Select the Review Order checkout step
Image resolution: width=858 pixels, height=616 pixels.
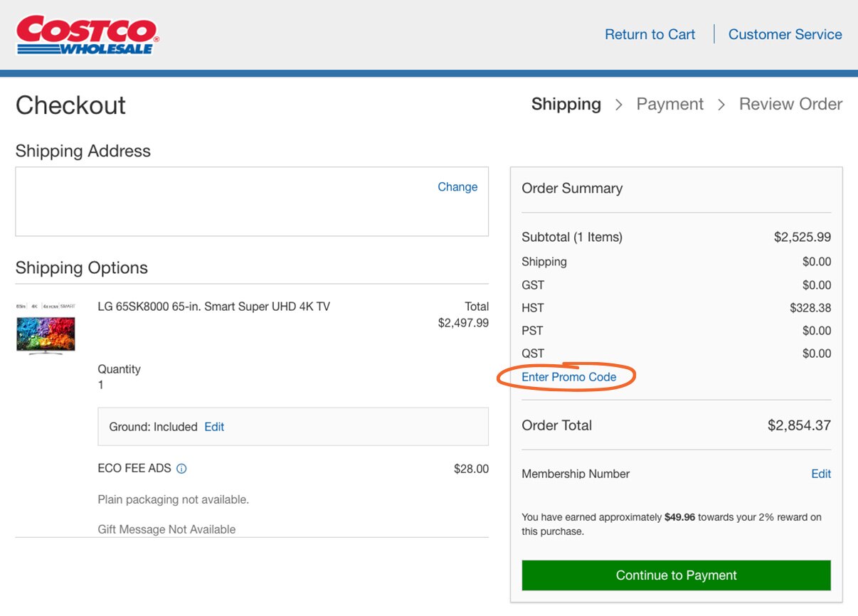790,104
